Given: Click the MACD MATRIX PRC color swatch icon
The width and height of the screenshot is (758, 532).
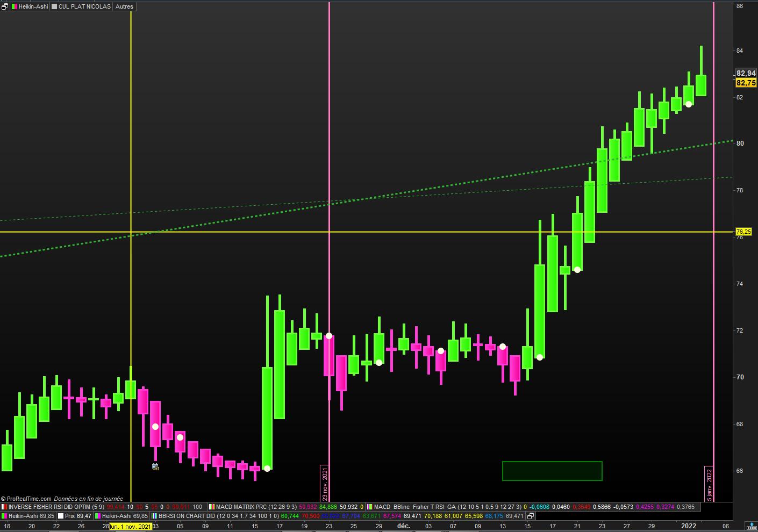Looking at the screenshot, I should [212, 507].
